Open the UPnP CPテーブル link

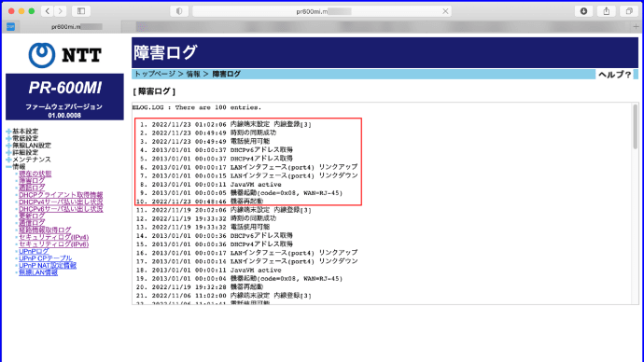tap(46, 258)
